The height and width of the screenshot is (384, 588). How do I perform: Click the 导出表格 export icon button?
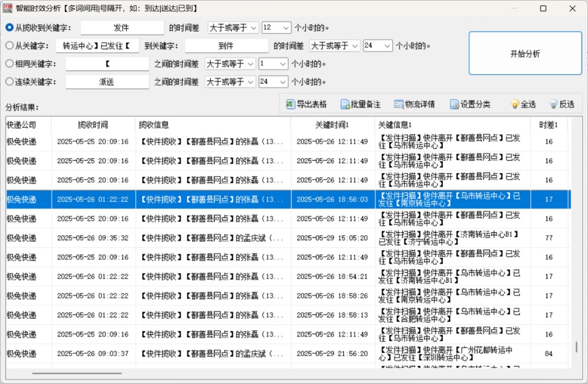(x=306, y=104)
